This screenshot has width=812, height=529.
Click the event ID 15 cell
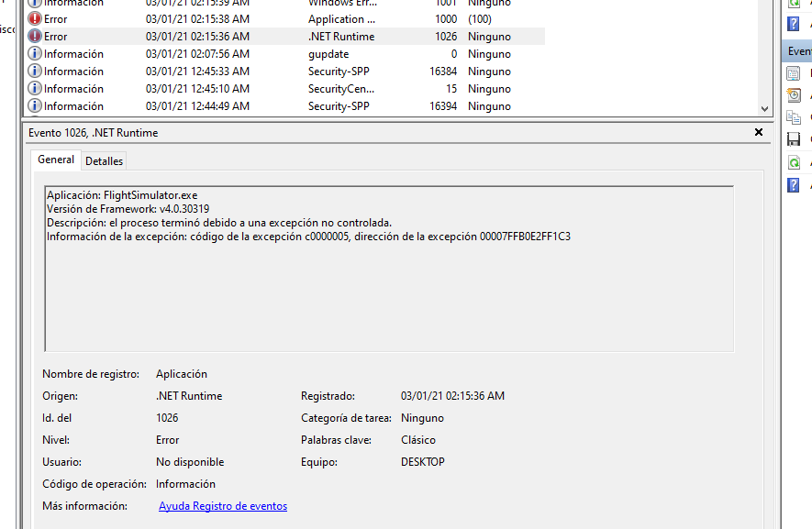[x=451, y=89]
